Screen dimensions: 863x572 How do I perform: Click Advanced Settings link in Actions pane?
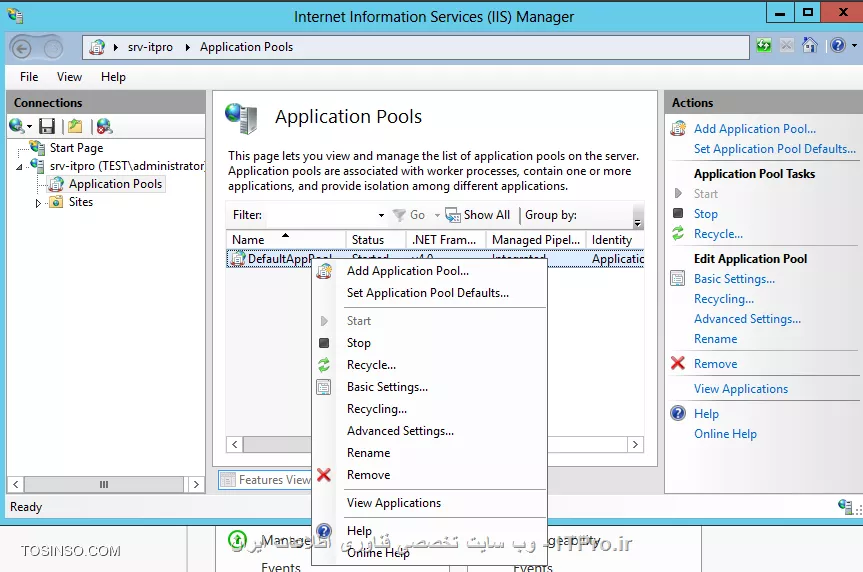point(747,319)
